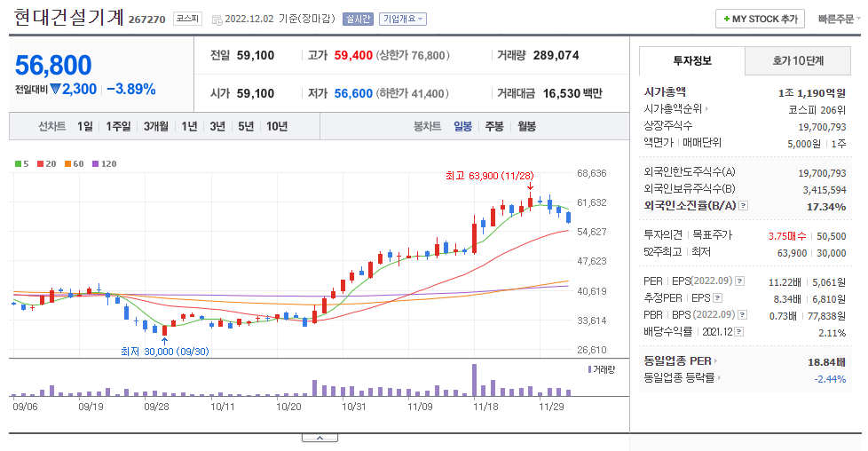Open the 동일업종 PER link

(681, 361)
